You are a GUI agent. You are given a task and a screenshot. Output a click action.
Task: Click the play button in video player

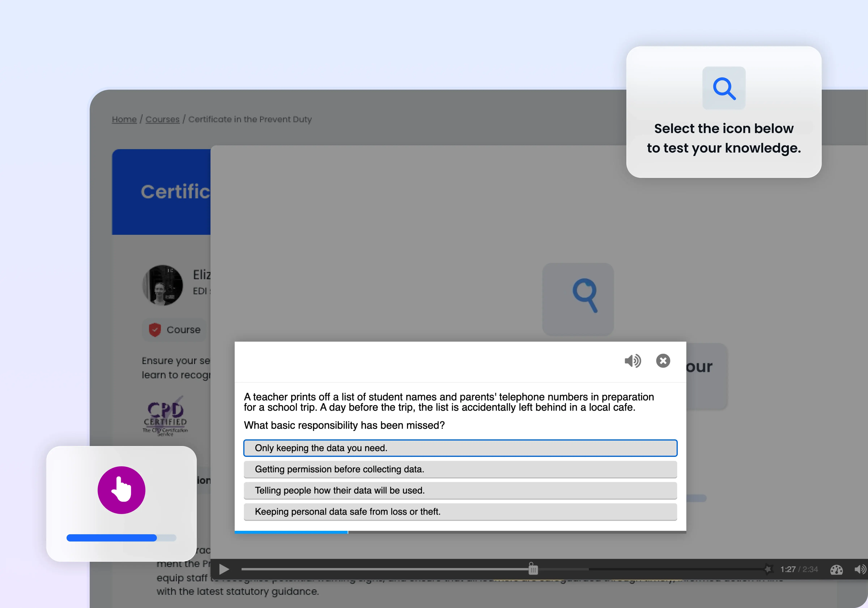[x=224, y=569]
